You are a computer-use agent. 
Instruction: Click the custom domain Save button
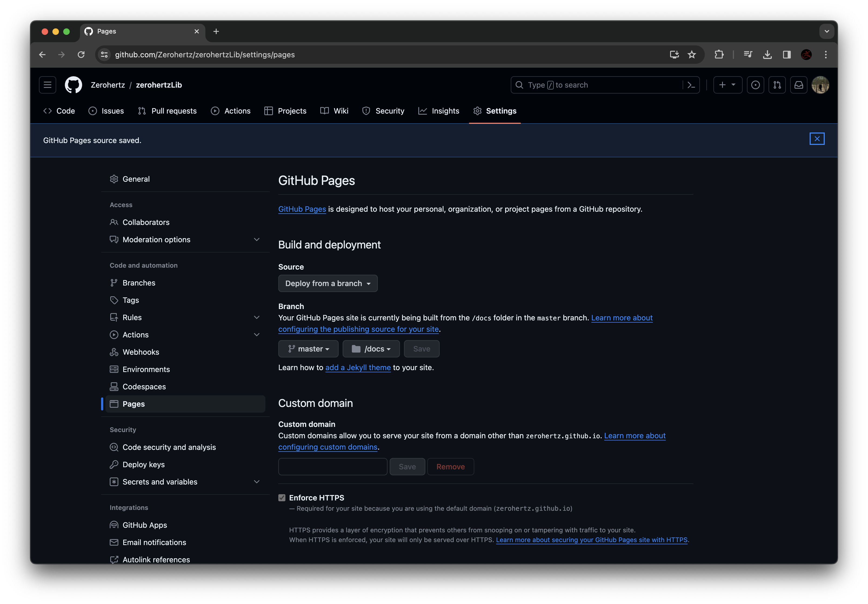(x=407, y=467)
